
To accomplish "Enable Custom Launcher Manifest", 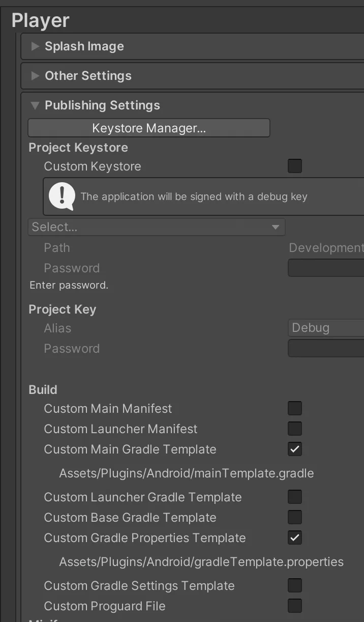I will click(295, 429).
